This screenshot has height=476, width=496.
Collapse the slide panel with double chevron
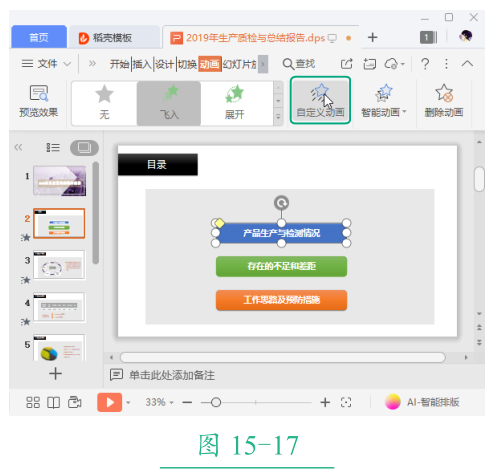(18, 147)
